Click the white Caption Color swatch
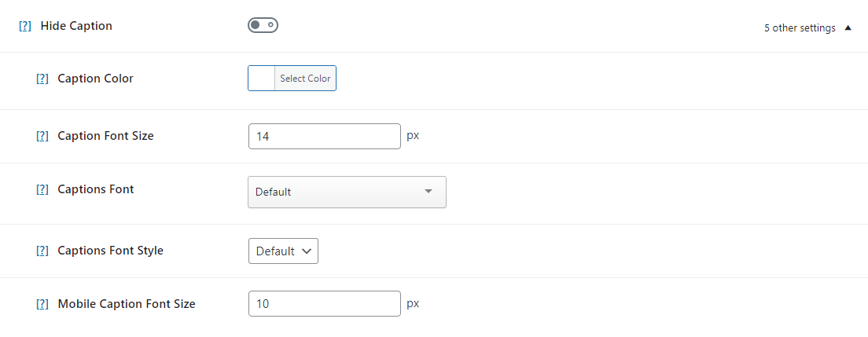Screen dimensions: 868x337 pos(261,79)
